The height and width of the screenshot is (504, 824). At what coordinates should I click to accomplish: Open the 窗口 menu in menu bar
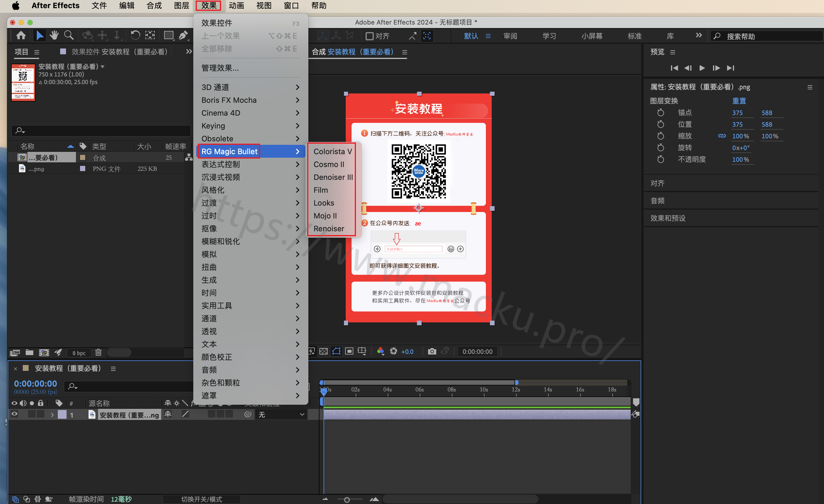(x=291, y=6)
